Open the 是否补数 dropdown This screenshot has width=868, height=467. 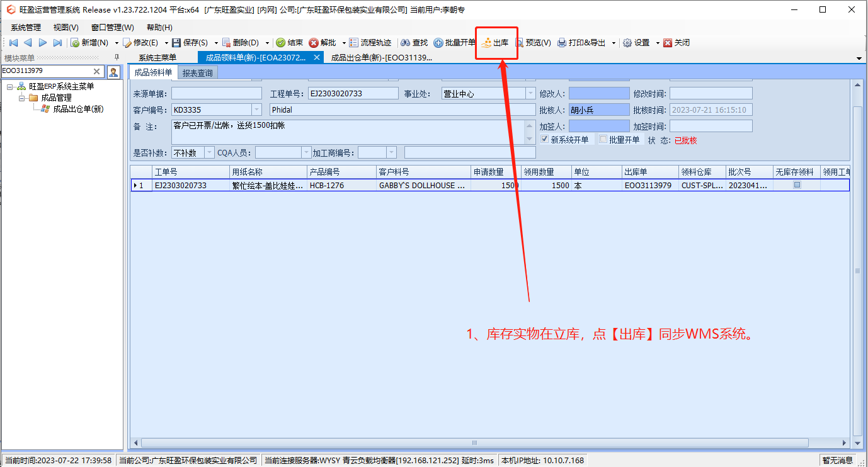coord(210,152)
